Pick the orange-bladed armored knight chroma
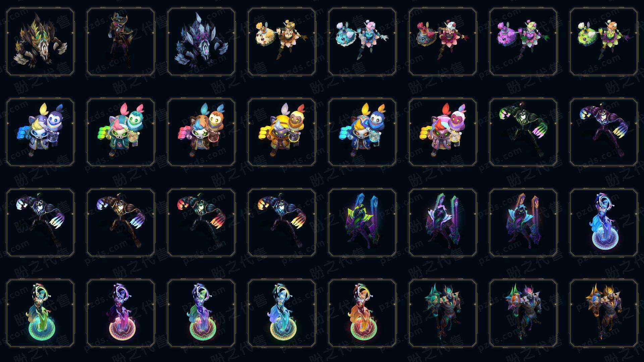Image resolution: width=644 pixels, height=362 pixels. coord(523,223)
